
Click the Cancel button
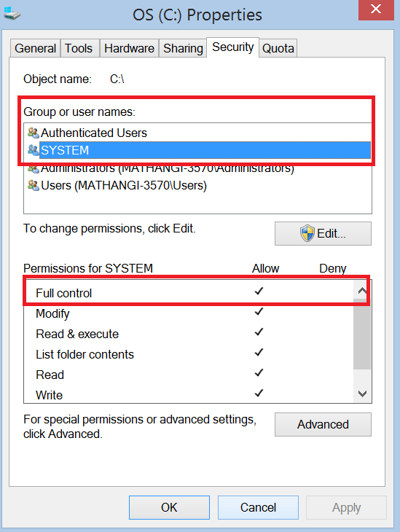click(x=258, y=507)
